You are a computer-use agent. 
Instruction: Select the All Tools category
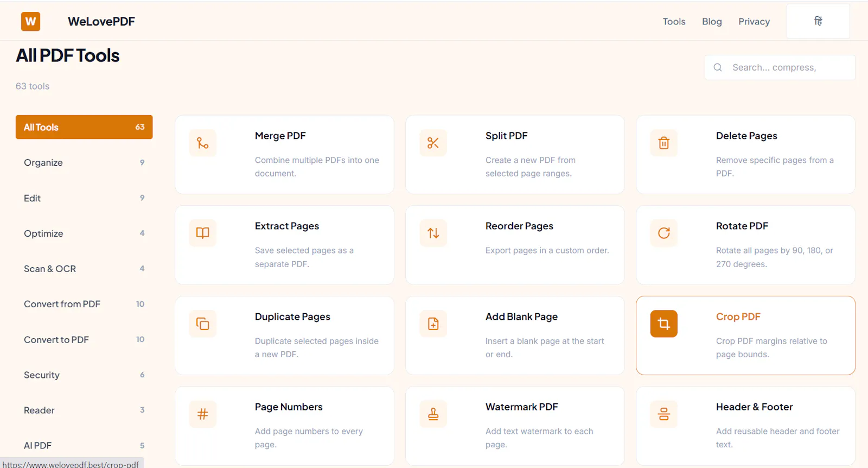[x=84, y=127]
